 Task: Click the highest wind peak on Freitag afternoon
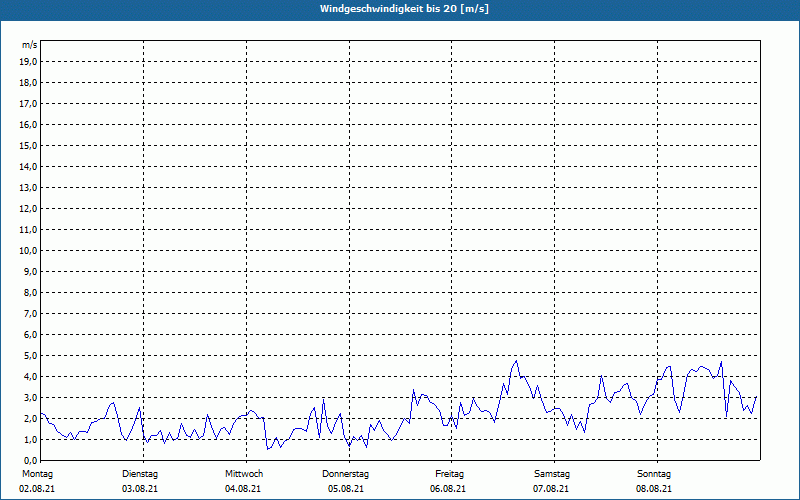point(516,361)
